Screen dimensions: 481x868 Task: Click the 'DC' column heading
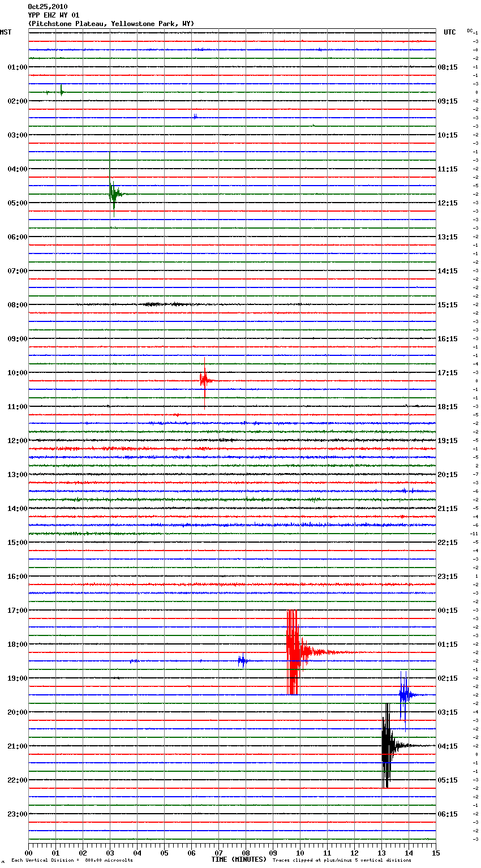pos(470,31)
